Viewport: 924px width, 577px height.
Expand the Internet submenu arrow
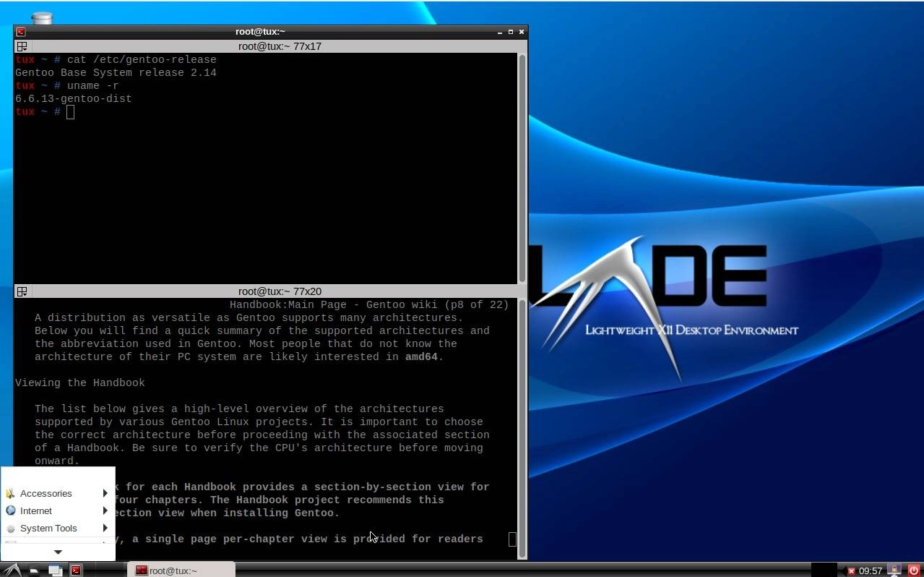coord(105,510)
